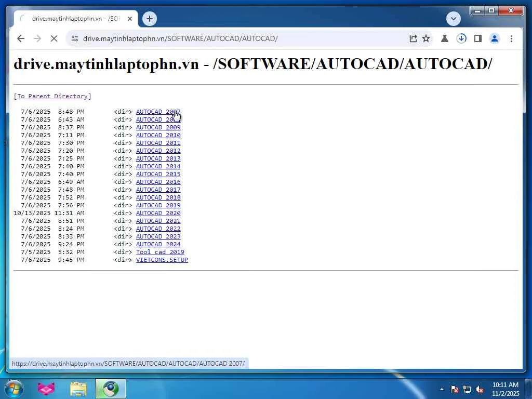
Task: Open the VIETCONS.SETUP folder
Action: point(162,260)
